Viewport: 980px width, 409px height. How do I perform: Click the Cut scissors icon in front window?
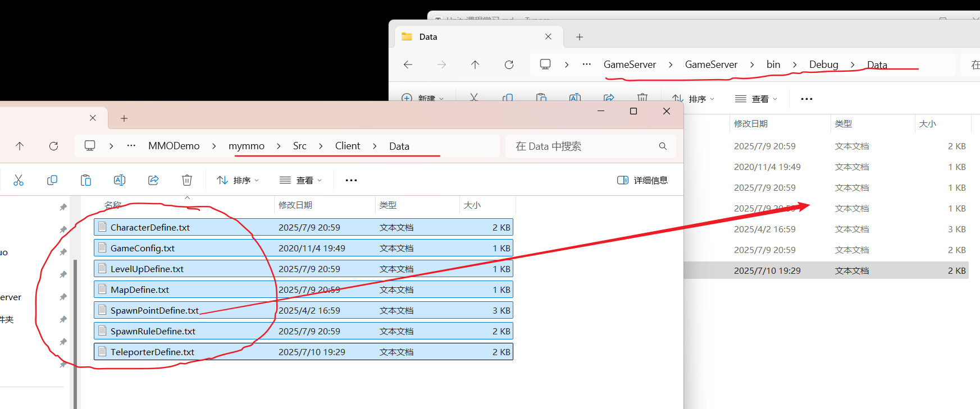(19, 180)
